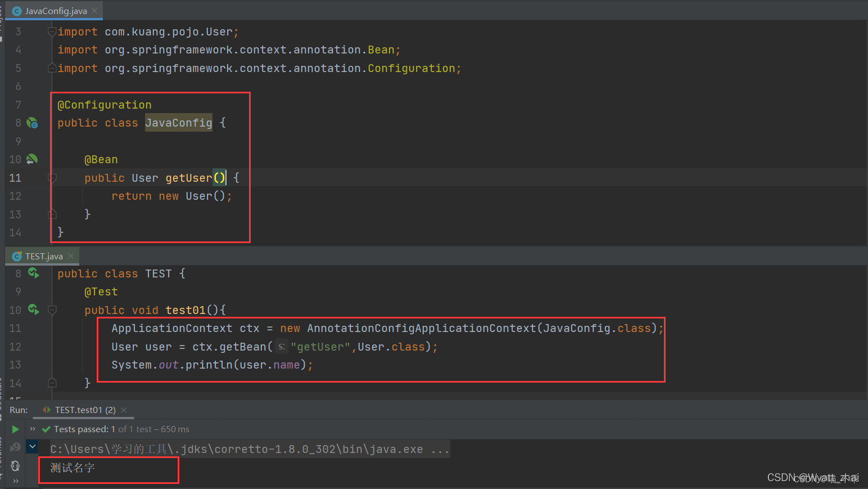This screenshot has width=868, height=489.
Task: Fold the getUser method at JavaConfig line 11
Action: click(x=52, y=178)
